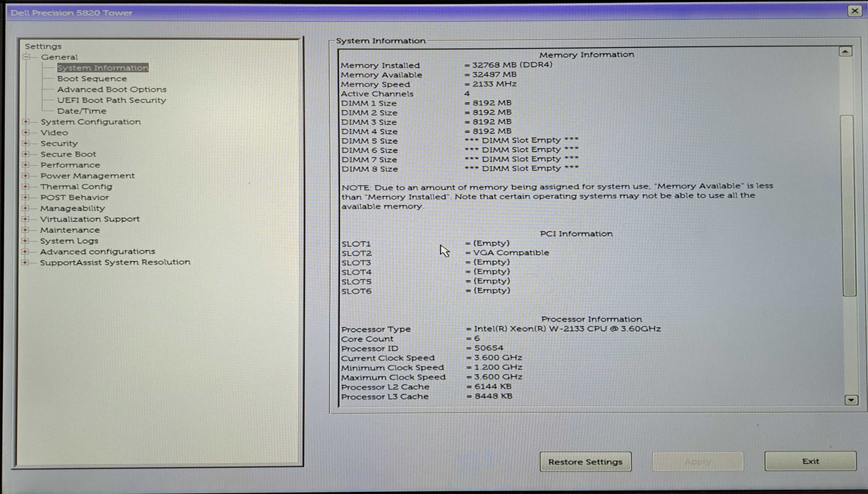Viewport: 868px width, 494px height.
Task: Click the Settings root label
Action: click(x=43, y=47)
